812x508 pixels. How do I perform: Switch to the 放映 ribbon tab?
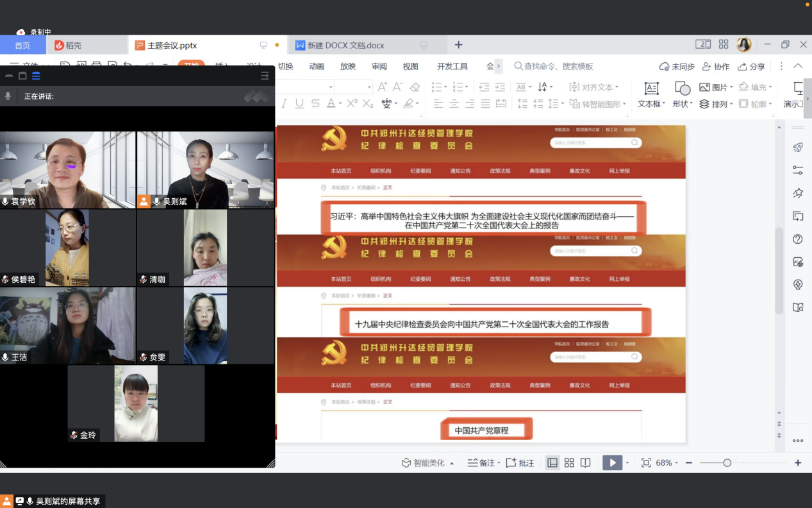348,67
